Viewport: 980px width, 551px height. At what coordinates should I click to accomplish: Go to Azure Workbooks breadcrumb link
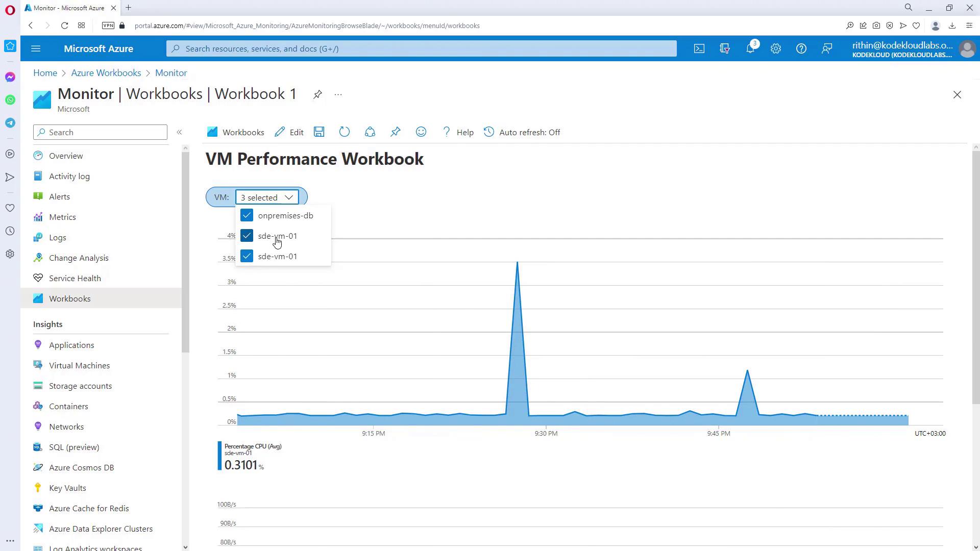pyautogui.click(x=106, y=73)
